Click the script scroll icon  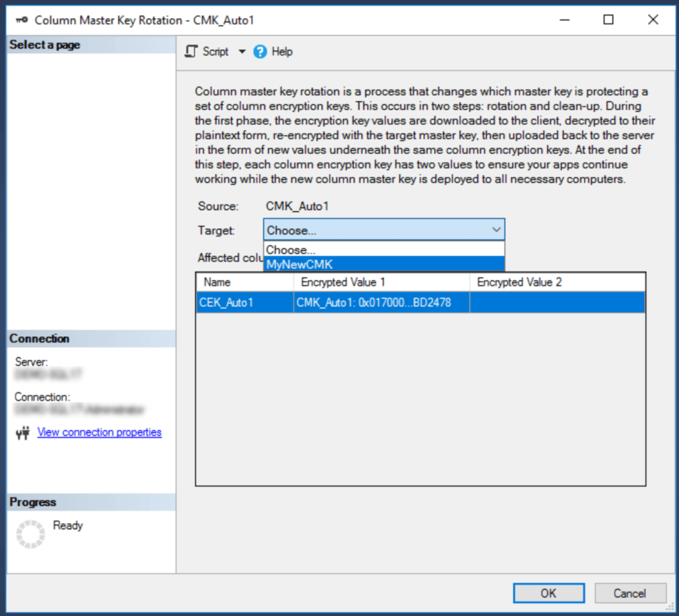(x=191, y=52)
